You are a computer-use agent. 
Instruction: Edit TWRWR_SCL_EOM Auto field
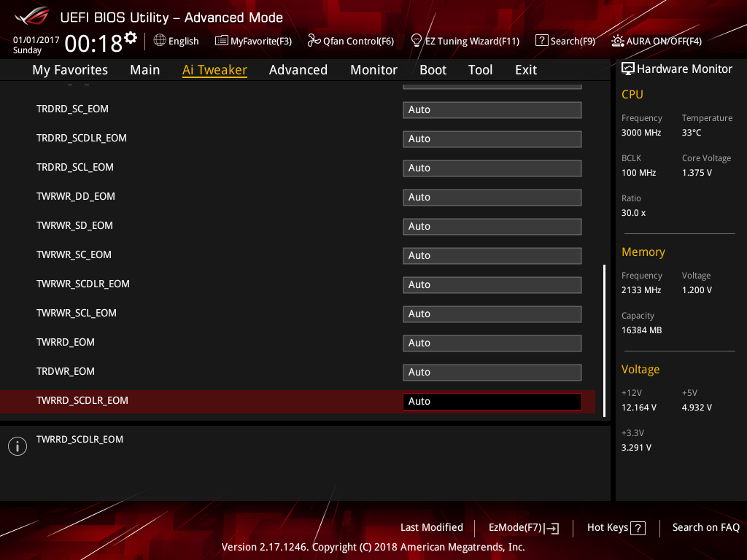point(492,314)
